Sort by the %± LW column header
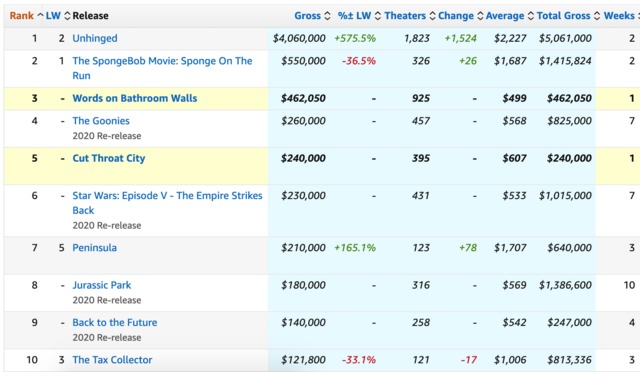Screen dimensions: 640x372 (x=354, y=16)
